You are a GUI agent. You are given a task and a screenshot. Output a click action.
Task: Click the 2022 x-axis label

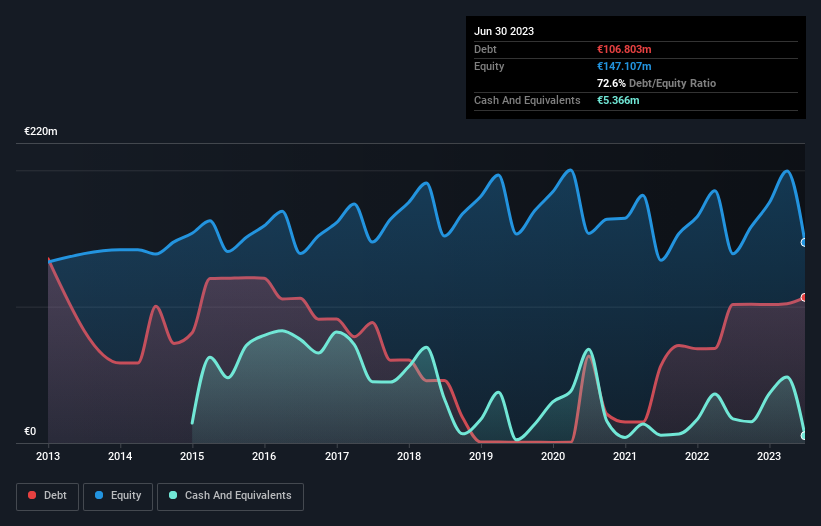(697, 456)
